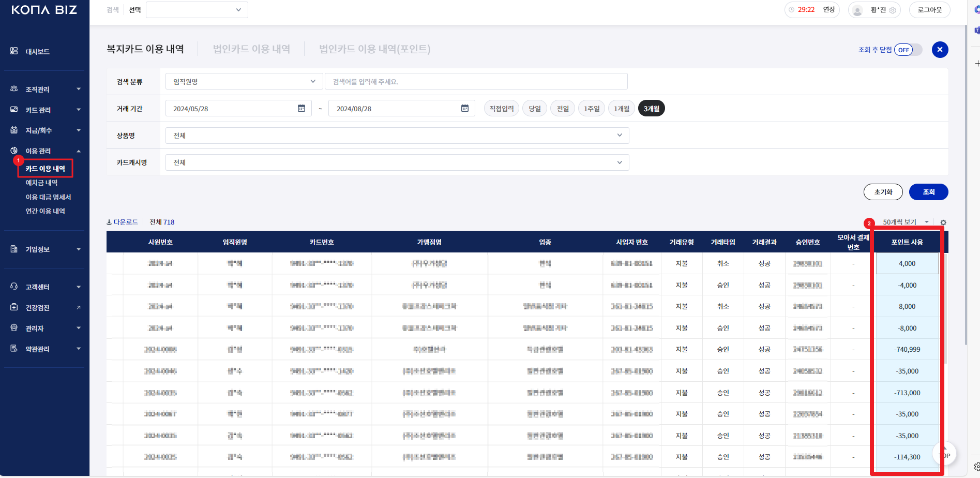Screen dimensions: 980x478
Task: Click the health checkup sidebar icon
Action: [x=14, y=307]
